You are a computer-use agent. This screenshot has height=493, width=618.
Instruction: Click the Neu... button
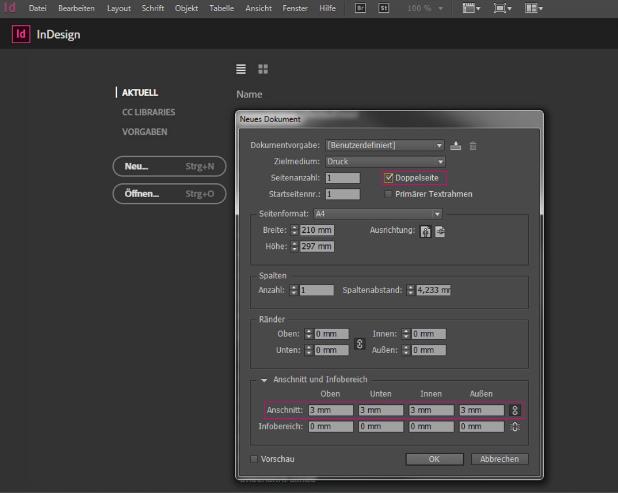coord(169,166)
